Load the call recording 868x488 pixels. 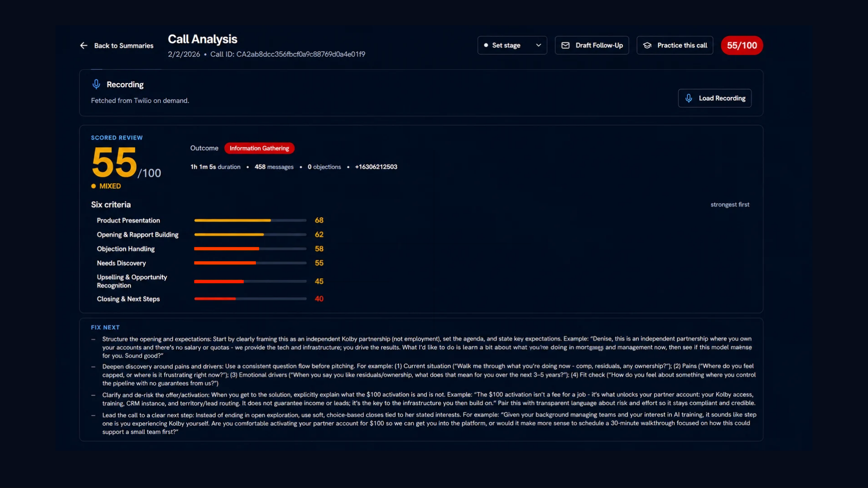[714, 98]
